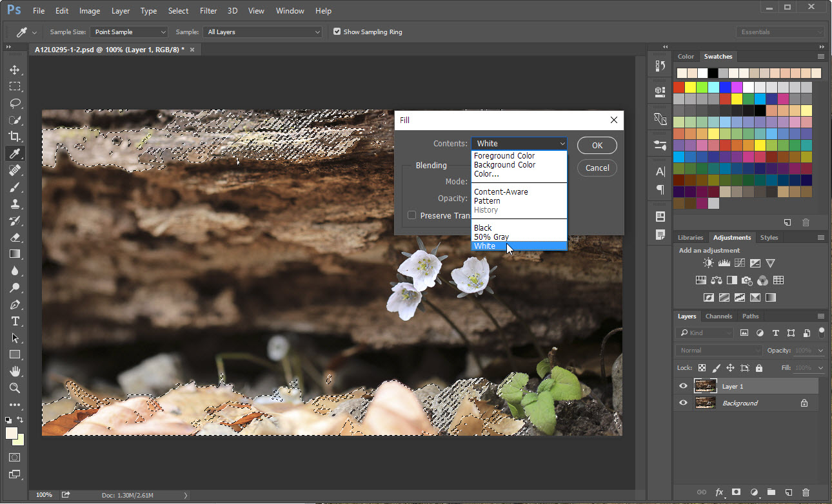Select the Spot Healing Brush tool
This screenshot has width=832, height=504.
(x=14, y=170)
